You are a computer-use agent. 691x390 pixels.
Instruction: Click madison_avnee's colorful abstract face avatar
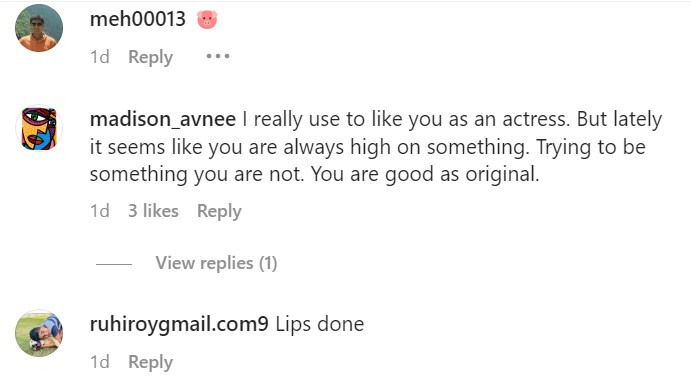click(39, 128)
